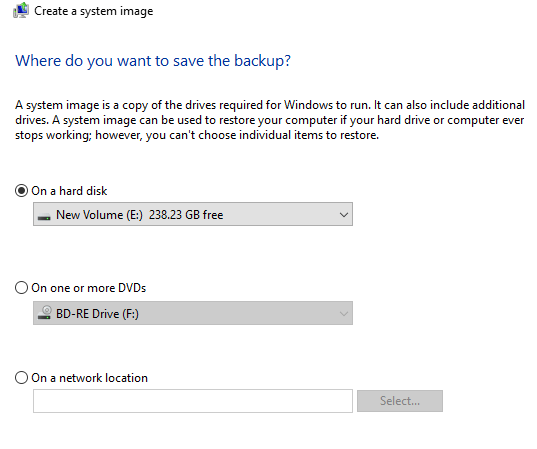This screenshot has height=449, width=537.
Task: Click the chevron arrow on the BD-RE Drive dropdown
Action: click(x=344, y=314)
